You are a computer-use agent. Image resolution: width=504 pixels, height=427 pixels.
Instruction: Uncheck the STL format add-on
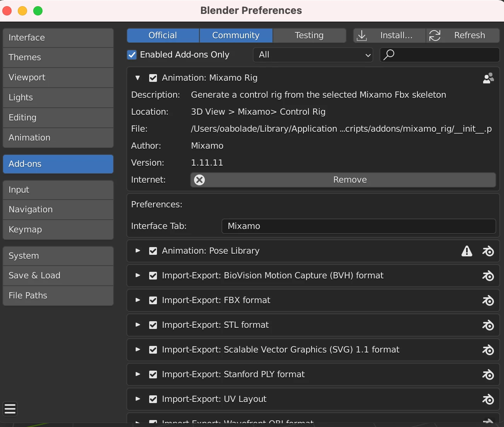(153, 325)
